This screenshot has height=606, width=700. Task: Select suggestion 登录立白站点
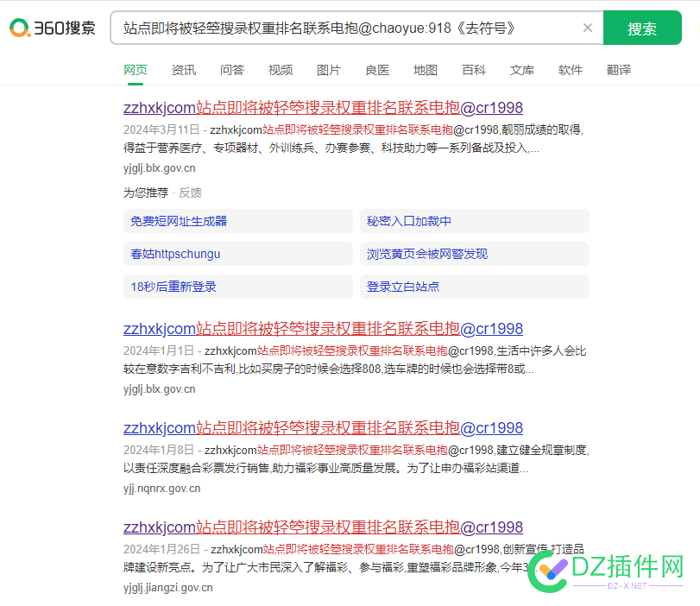click(475, 287)
